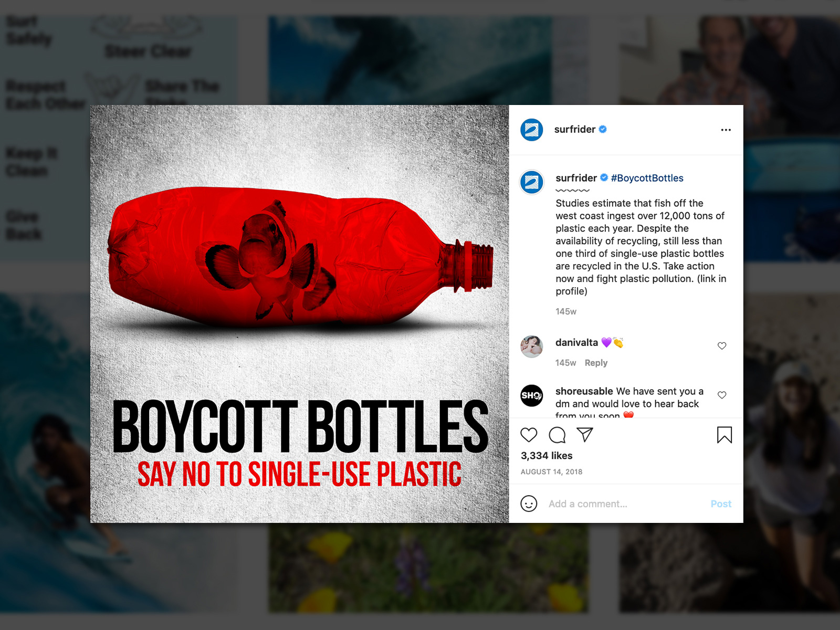Click surfrider avatar beside the caption
840x630 pixels.
[x=532, y=182]
